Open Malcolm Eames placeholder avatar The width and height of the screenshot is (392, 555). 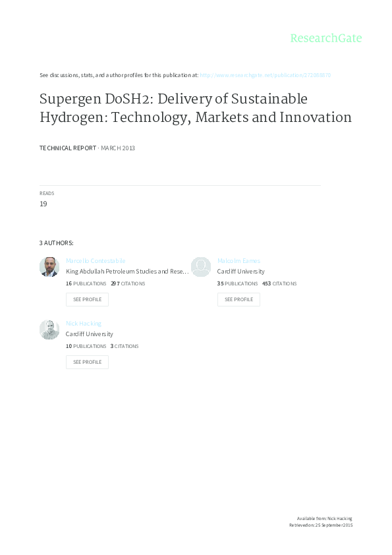[200, 267]
